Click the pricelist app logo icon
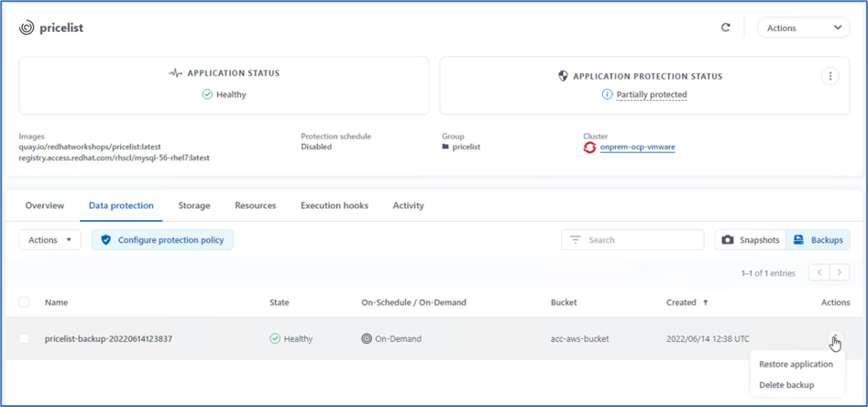868x407 pixels. coord(27,28)
